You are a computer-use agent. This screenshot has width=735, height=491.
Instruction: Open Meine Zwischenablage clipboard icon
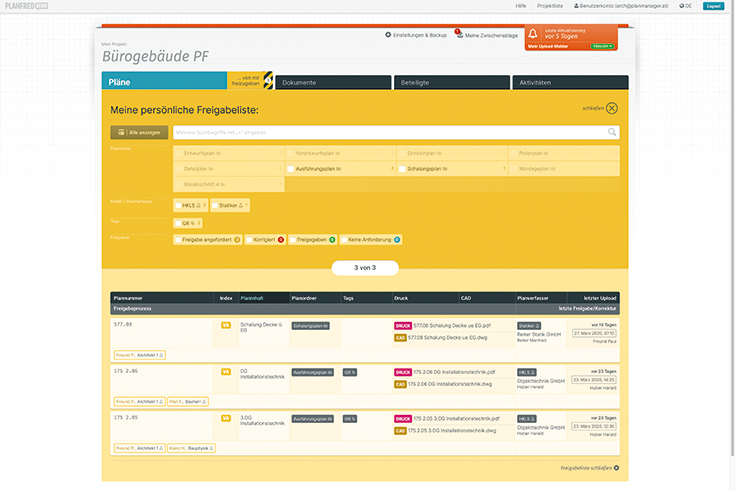point(460,35)
